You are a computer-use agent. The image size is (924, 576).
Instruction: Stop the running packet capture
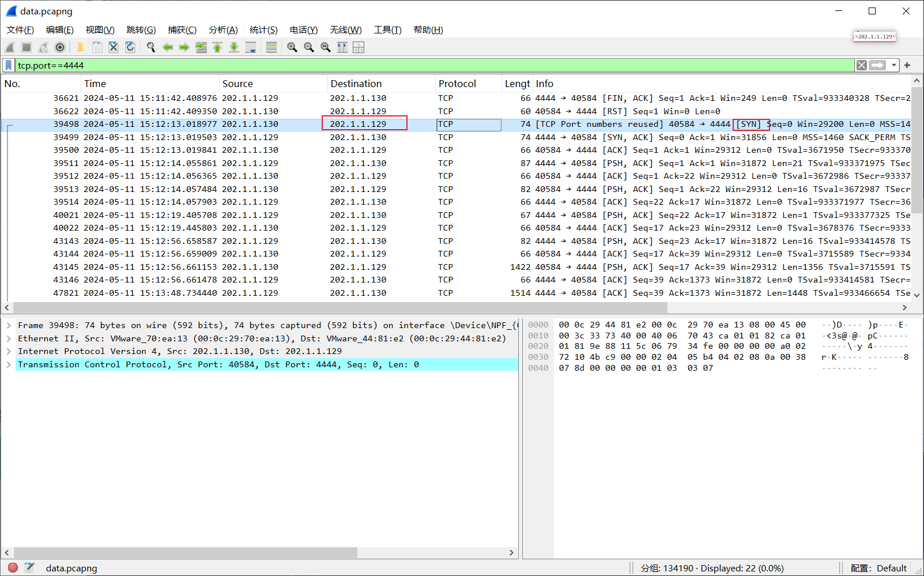click(x=27, y=47)
